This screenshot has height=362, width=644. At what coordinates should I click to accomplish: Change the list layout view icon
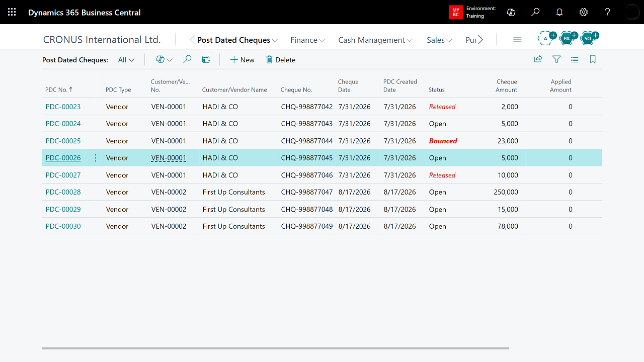coord(575,59)
